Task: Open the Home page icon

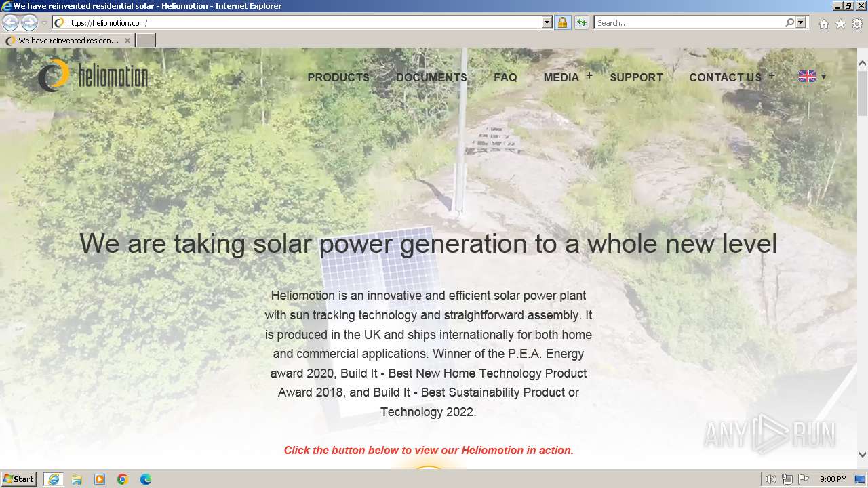Action: coord(823,24)
